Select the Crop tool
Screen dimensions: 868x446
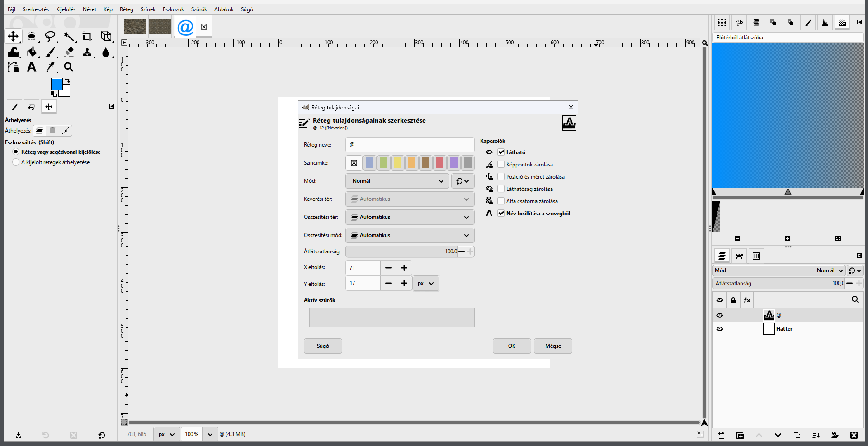pyautogui.click(x=87, y=37)
